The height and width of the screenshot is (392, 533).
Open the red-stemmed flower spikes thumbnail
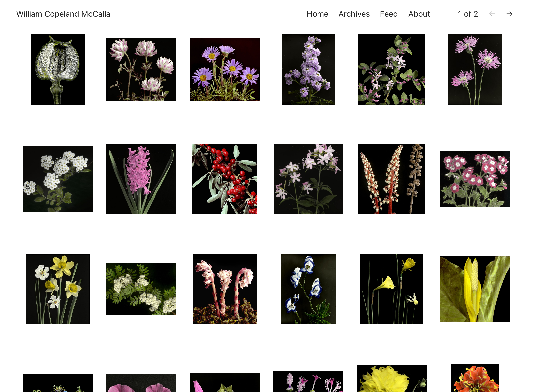tap(392, 179)
